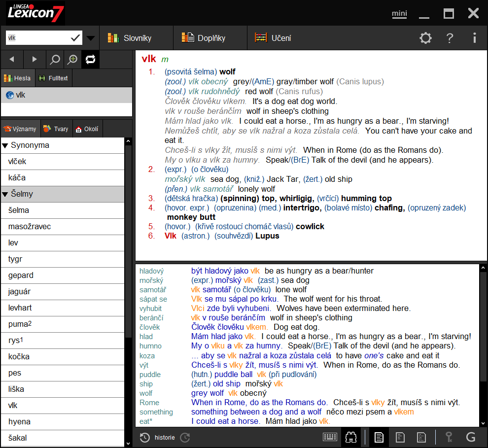The height and width of the screenshot is (448, 488).
Task: Switch to the Tvary tab
Action: (56, 129)
